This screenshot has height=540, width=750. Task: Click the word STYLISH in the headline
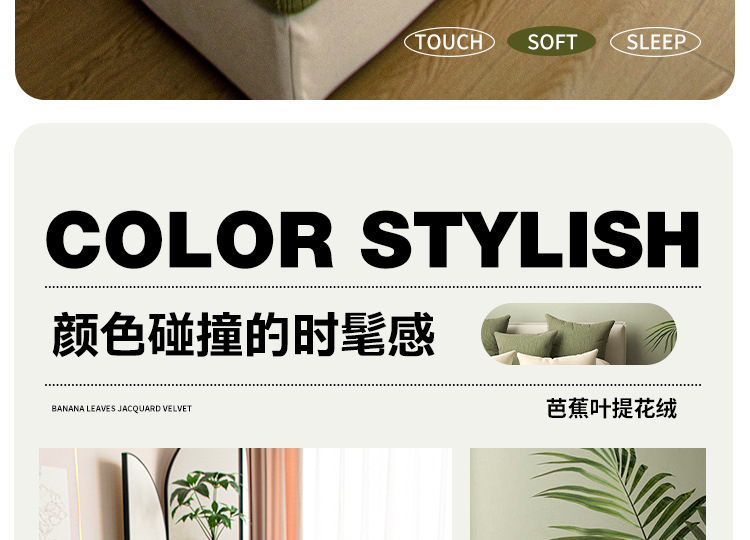tap(530, 239)
